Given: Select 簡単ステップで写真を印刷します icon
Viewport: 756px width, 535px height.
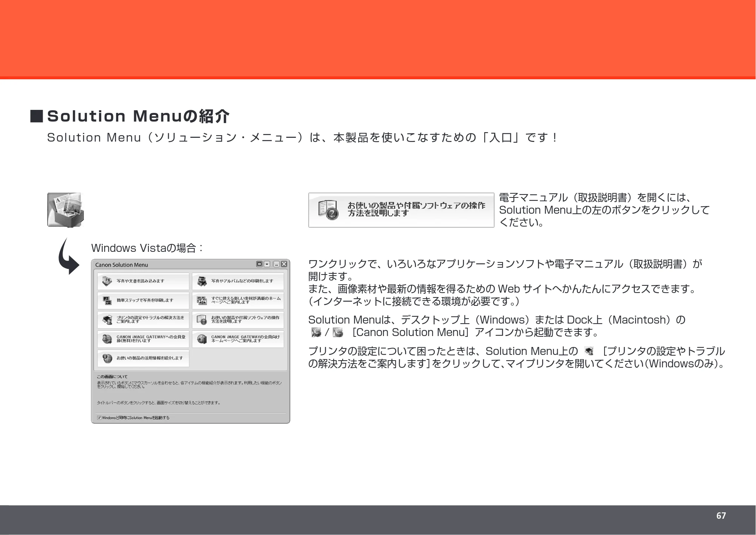Looking at the screenshot, I should point(108,301).
